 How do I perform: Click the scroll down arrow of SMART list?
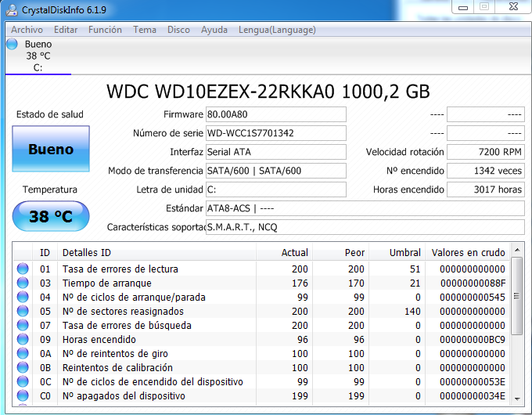pos(517,399)
